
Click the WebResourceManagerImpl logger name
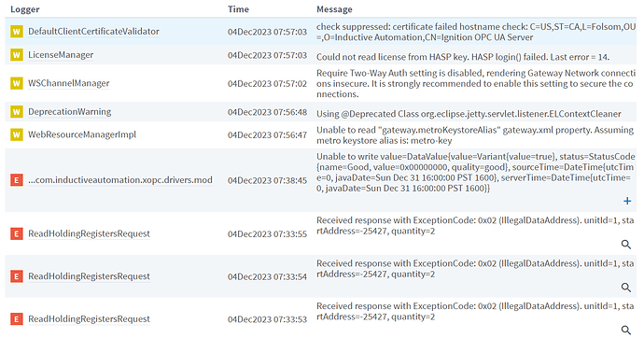(x=82, y=134)
